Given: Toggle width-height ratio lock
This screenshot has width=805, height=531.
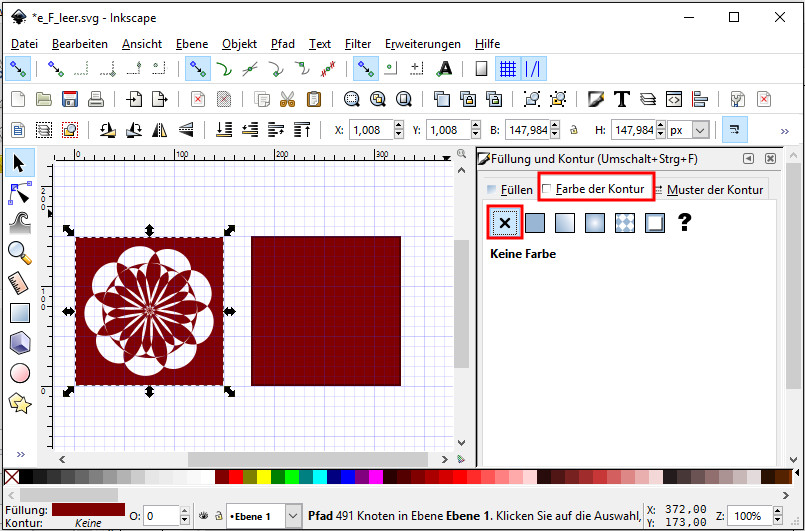Looking at the screenshot, I should pos(574,130).
